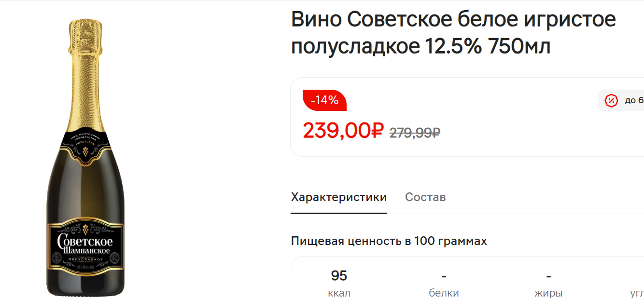Switch to the Характеристики tab
Viewport: 644px width, 298px height.
pyautogui.click(x=339, y=197)
